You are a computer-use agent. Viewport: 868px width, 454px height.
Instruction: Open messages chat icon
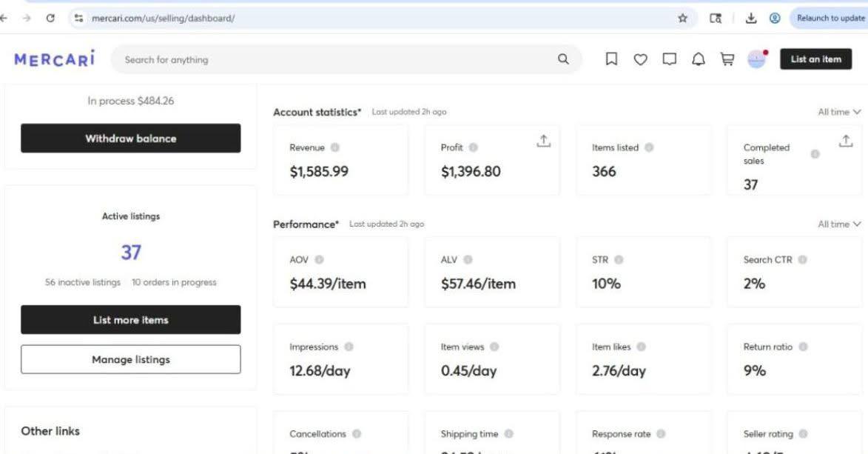pos(670,60)
